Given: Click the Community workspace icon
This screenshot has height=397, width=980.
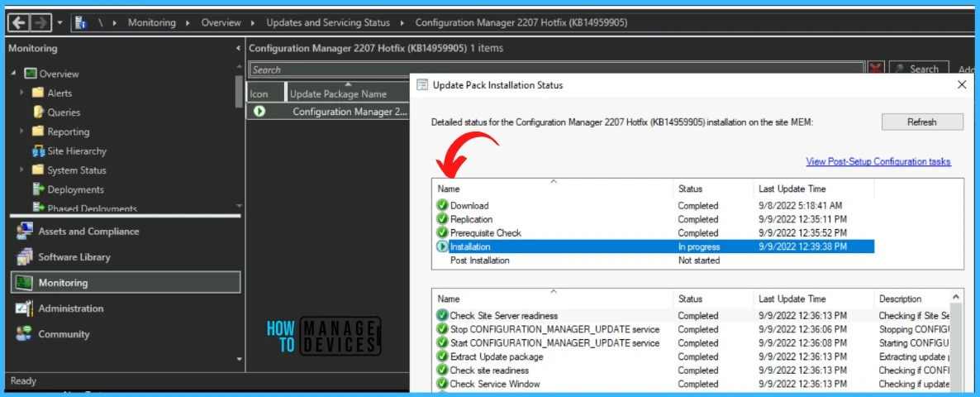Looking at the screenshot, I should [x=24, y=334].
